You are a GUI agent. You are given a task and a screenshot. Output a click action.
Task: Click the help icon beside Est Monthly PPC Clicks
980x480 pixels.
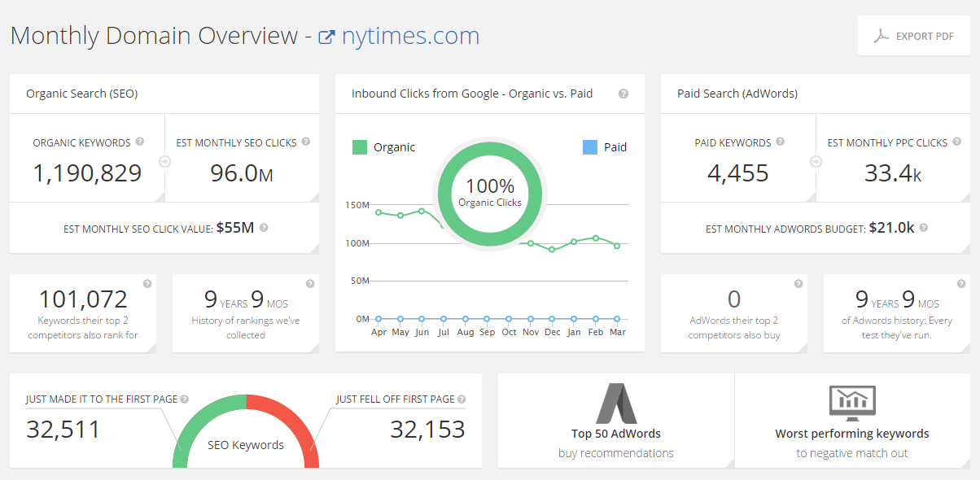[957, 142]
